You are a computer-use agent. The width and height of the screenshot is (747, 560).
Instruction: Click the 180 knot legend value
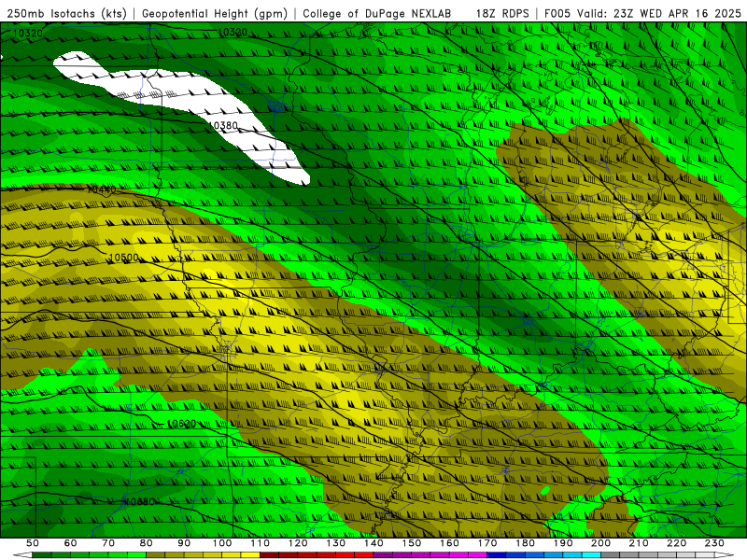tap(525, 543)
